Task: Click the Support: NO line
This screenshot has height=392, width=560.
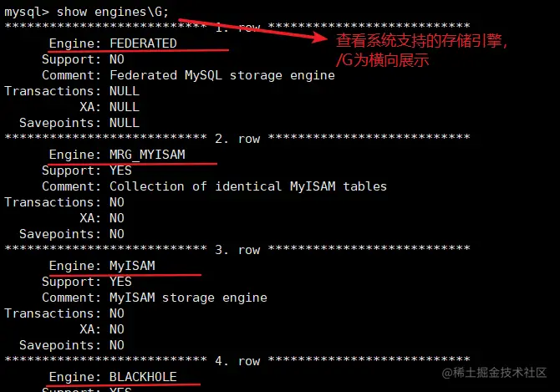Action: point(83,59)
